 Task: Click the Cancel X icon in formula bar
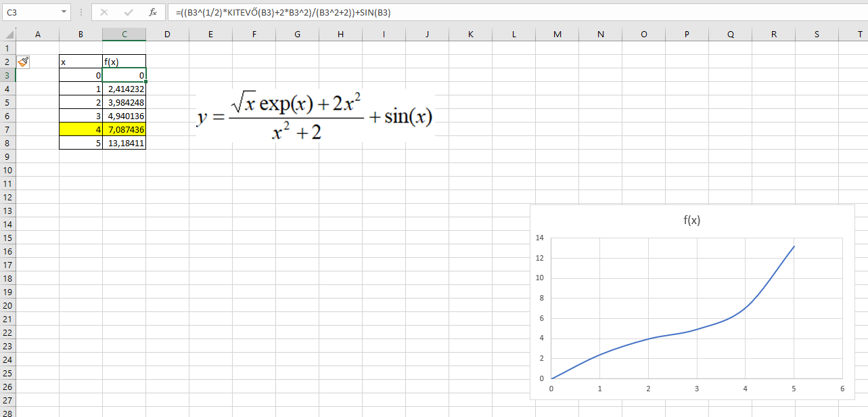(x=104, y=12)
